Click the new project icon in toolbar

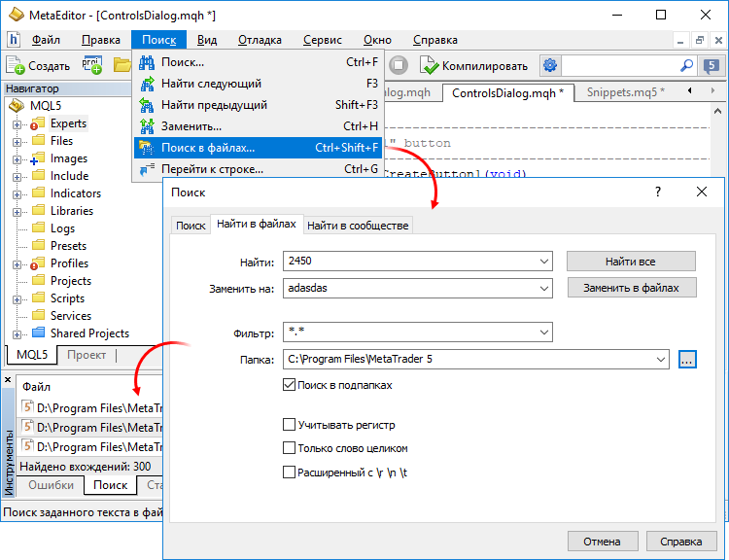click(92, 65)
